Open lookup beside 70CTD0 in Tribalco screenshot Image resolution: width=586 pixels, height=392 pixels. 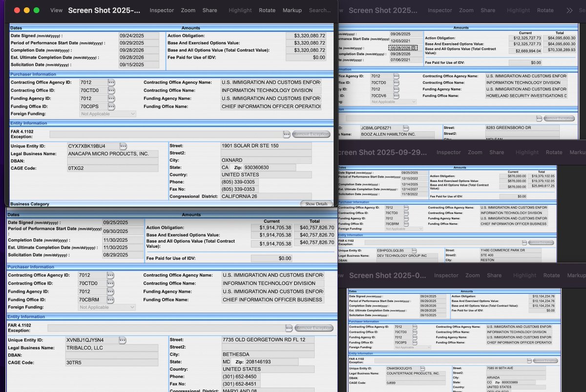[110, 283]
